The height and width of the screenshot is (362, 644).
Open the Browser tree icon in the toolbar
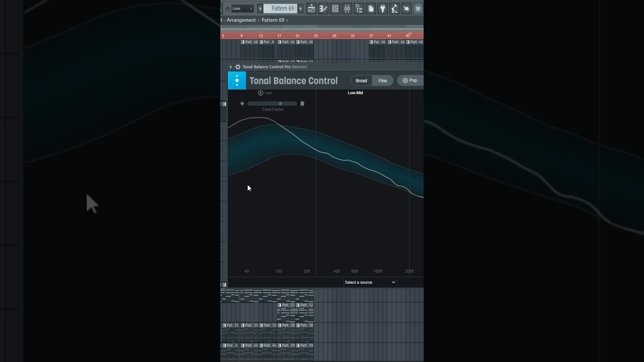[x=359, y=9]
